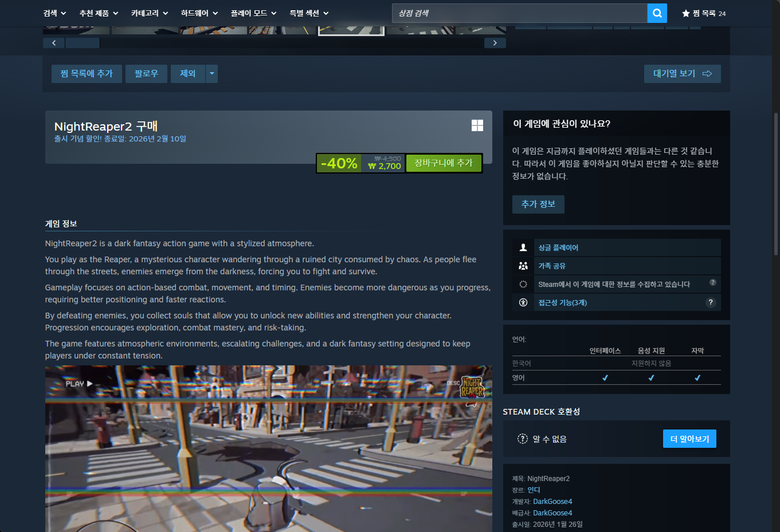Expand the 특별 섹션 menu
Viewport: 780px width, 532px height.
click(309, 13)
